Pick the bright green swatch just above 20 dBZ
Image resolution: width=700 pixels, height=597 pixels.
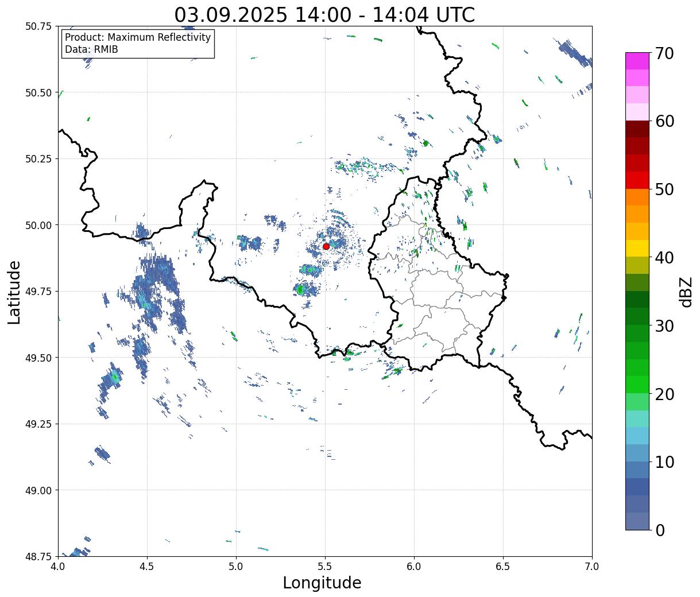(637, 385)
